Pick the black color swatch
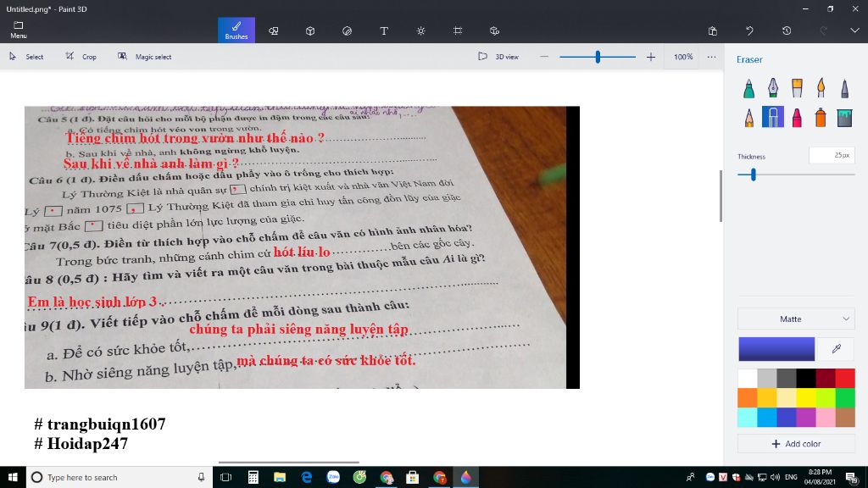 806,379
